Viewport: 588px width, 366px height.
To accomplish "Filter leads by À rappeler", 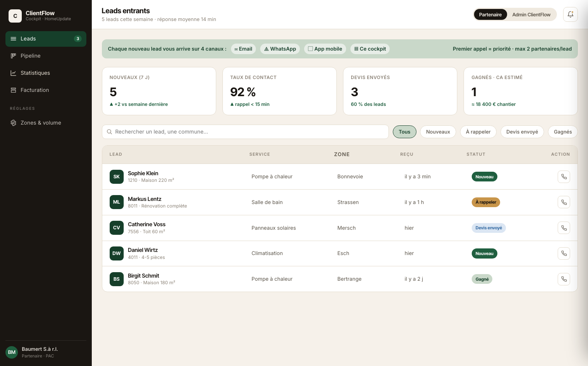I will tap(478, 132).
